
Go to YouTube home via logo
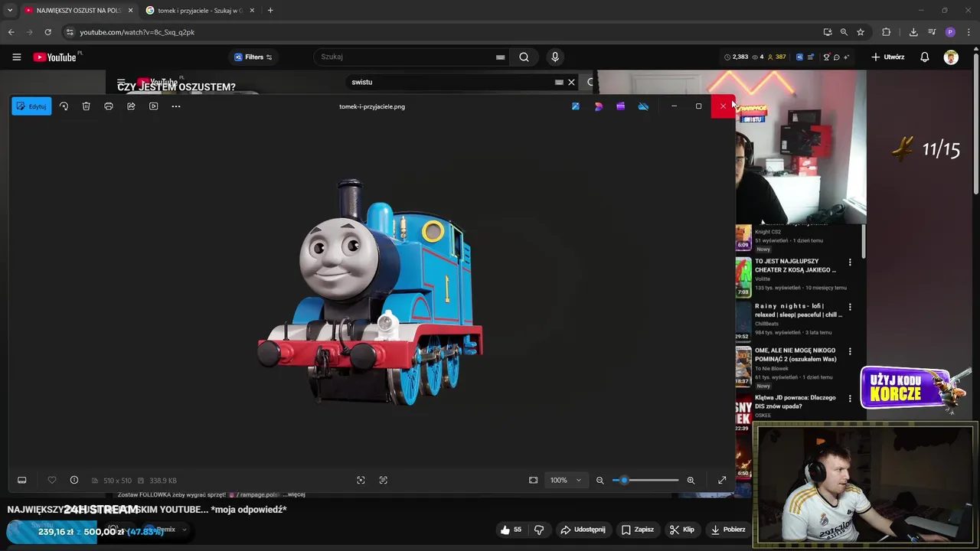point(55,57)
